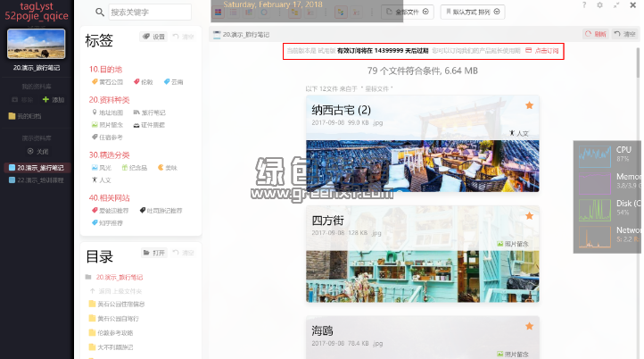The width and height of the screenshot is (644, 359).
Task: Click the 20.资料种类 tag group header
Action: point(109,100)
